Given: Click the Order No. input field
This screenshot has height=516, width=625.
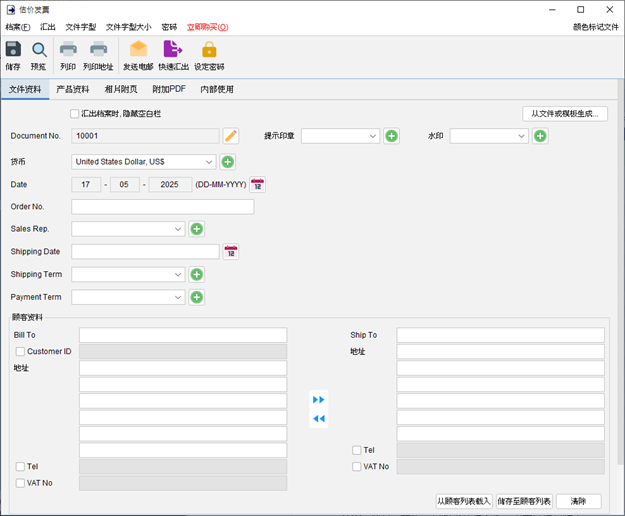Looking at the screenshot, I should coord(163,207).
